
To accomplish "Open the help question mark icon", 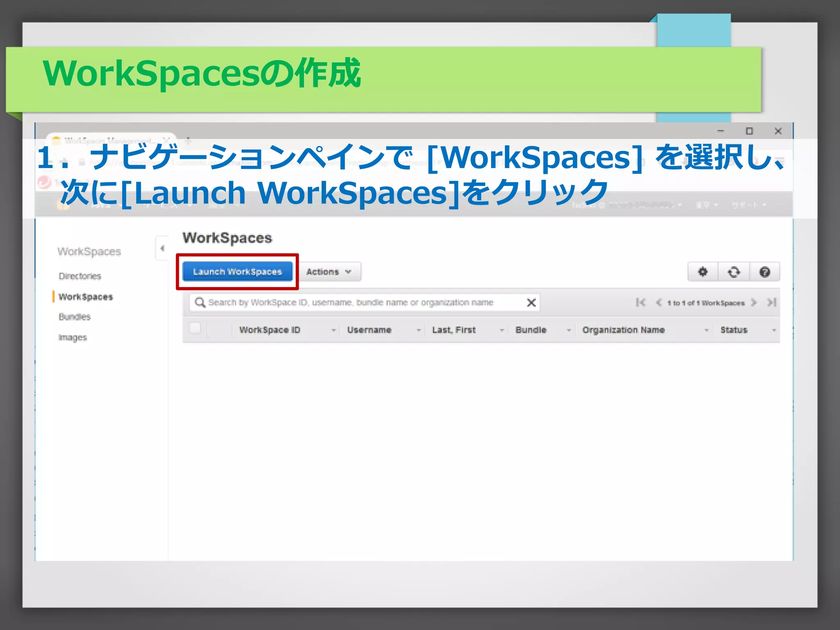I will click(x=765, y=272).
